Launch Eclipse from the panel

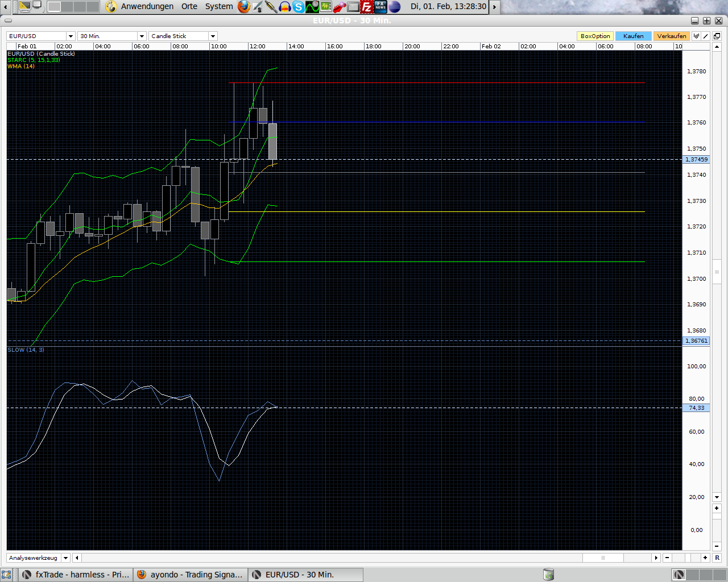pyautogui.click(x=393, y=7)
